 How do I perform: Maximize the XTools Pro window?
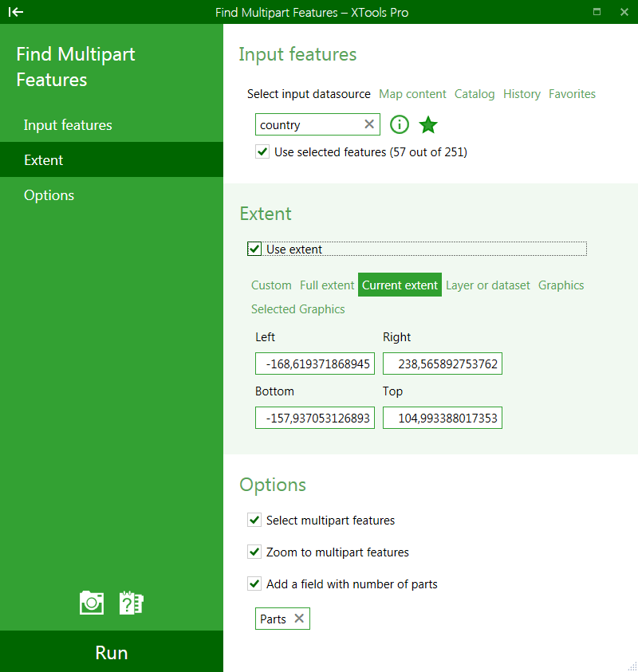[597, 12]
